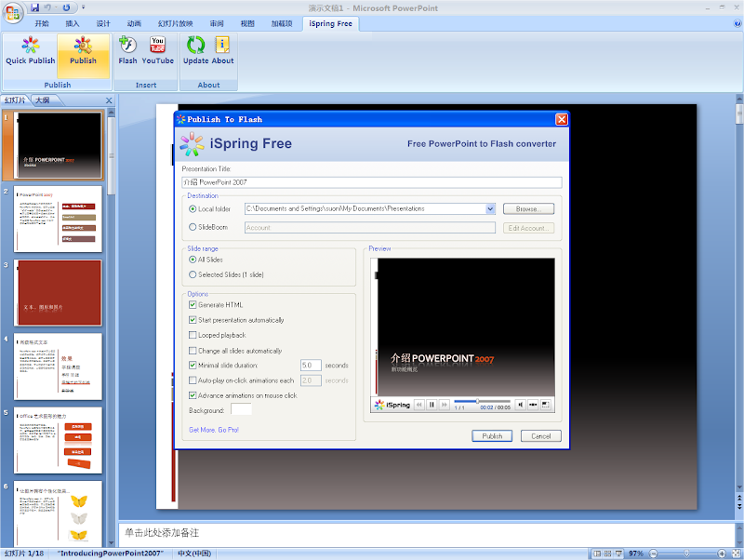Switch to Slide Sorter view in status bar

[x=608, y=553]
